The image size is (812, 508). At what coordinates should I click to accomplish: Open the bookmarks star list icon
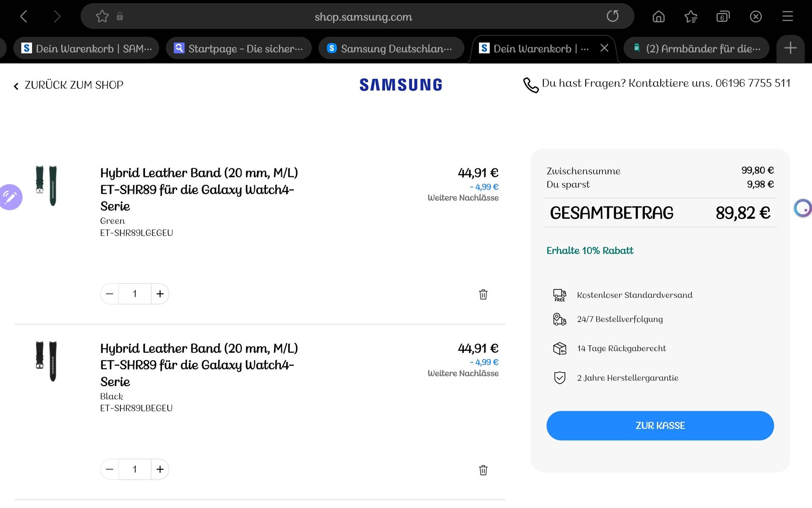(x=691, y=17)
